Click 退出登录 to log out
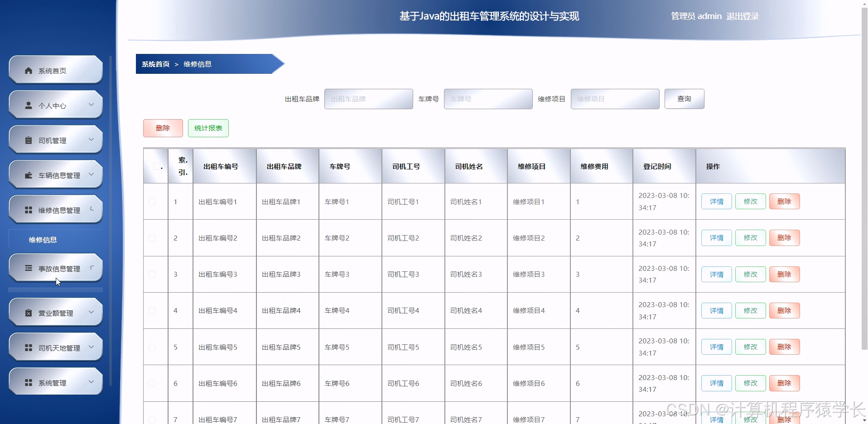868x424 pixels. (x=743, y=16)
